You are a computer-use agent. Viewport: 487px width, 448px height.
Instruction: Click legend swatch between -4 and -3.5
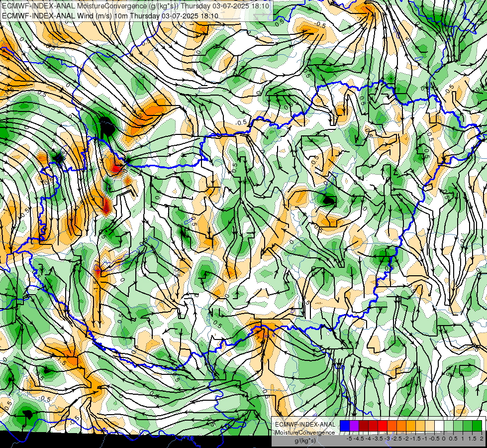click(373, 426)
